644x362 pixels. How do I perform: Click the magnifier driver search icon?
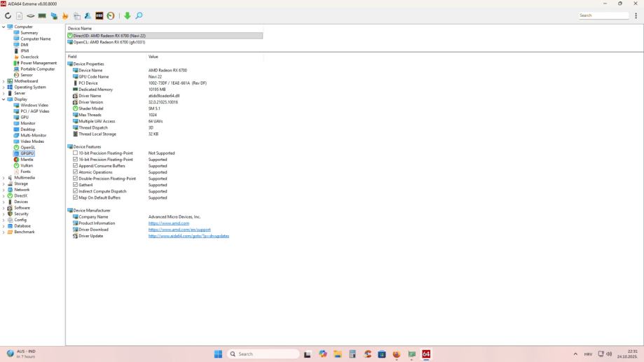pos(139,15)
